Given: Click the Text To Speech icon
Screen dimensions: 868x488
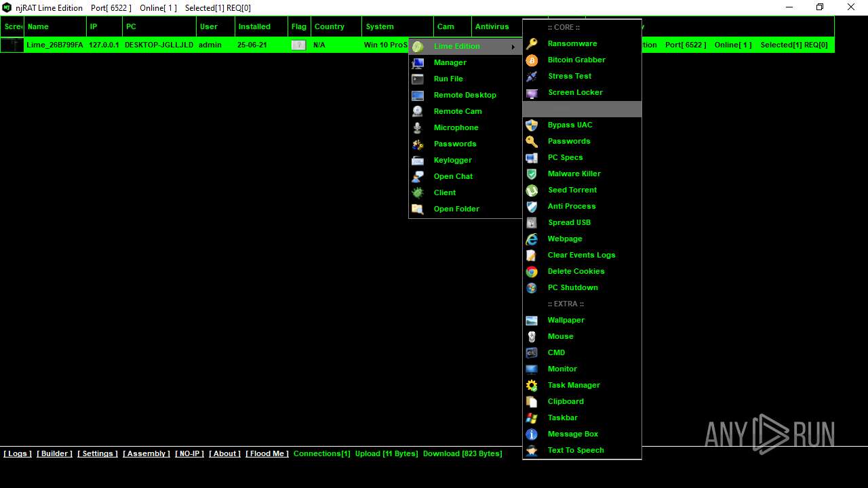Looking at the screenshot, I should (x=532, y=450).
